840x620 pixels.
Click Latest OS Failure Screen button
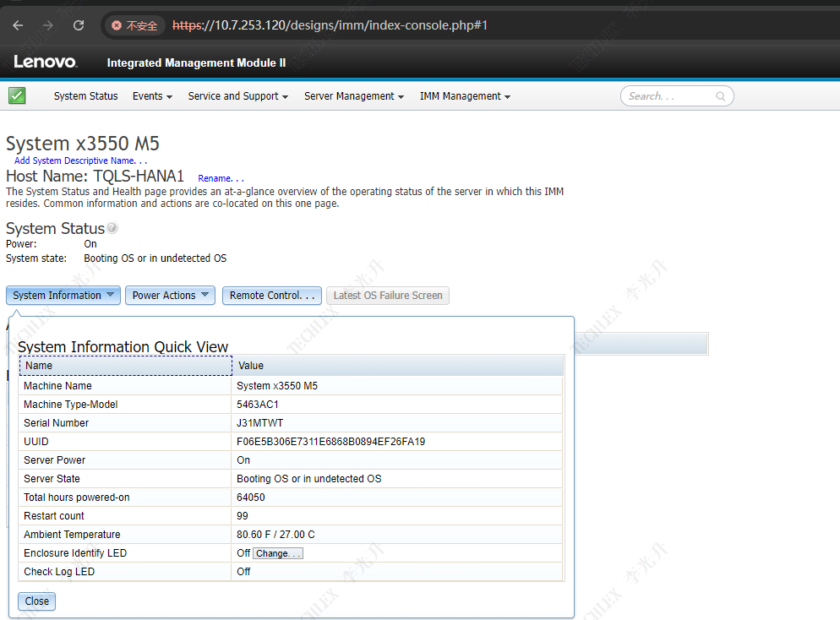pyautogui.click(x=388, y=295)
